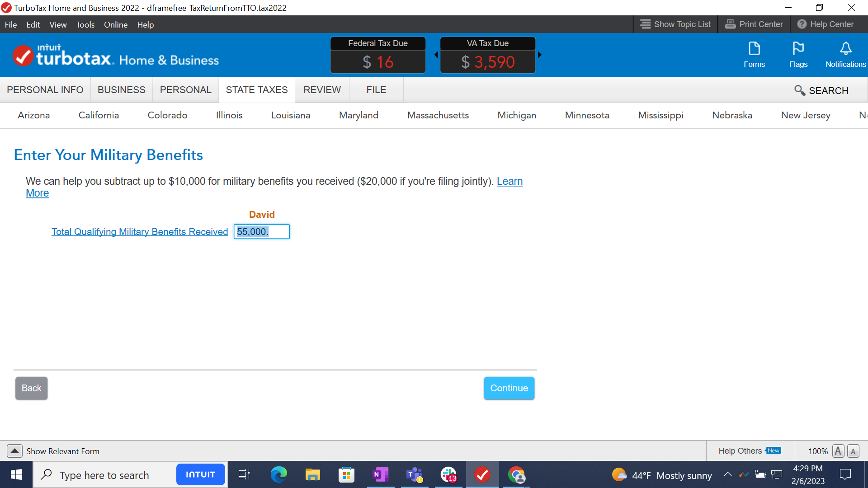Open File Explorer from taskbar
The image size is (868, 488).
[312, 474]
